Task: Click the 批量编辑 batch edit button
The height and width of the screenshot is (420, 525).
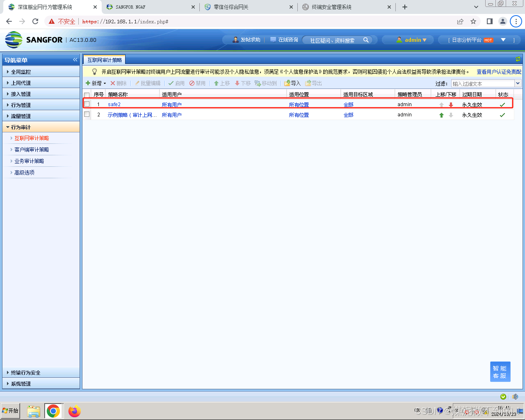Action: pos(148,83)
